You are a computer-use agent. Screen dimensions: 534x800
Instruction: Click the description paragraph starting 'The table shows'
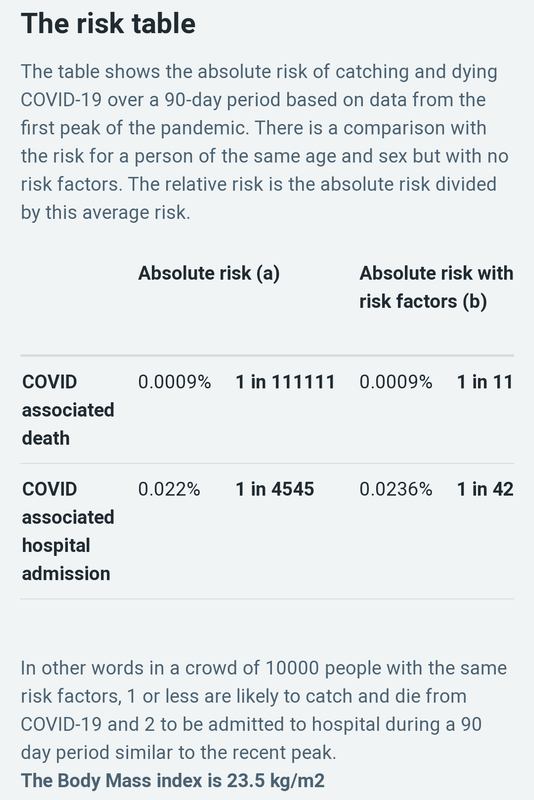click(x=265, y=142)
